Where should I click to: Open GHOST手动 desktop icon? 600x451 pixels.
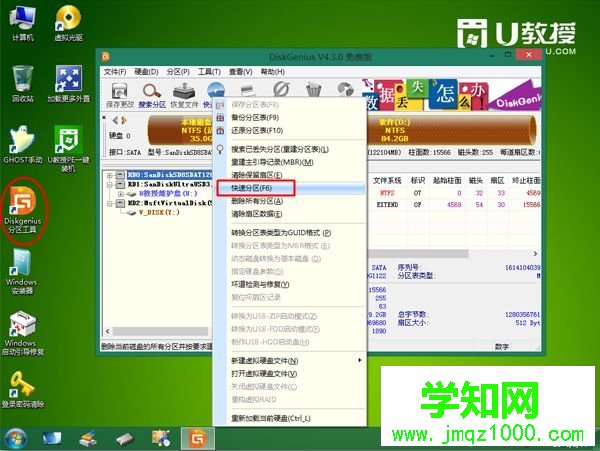pyautogui.click(x=23, y=145)
